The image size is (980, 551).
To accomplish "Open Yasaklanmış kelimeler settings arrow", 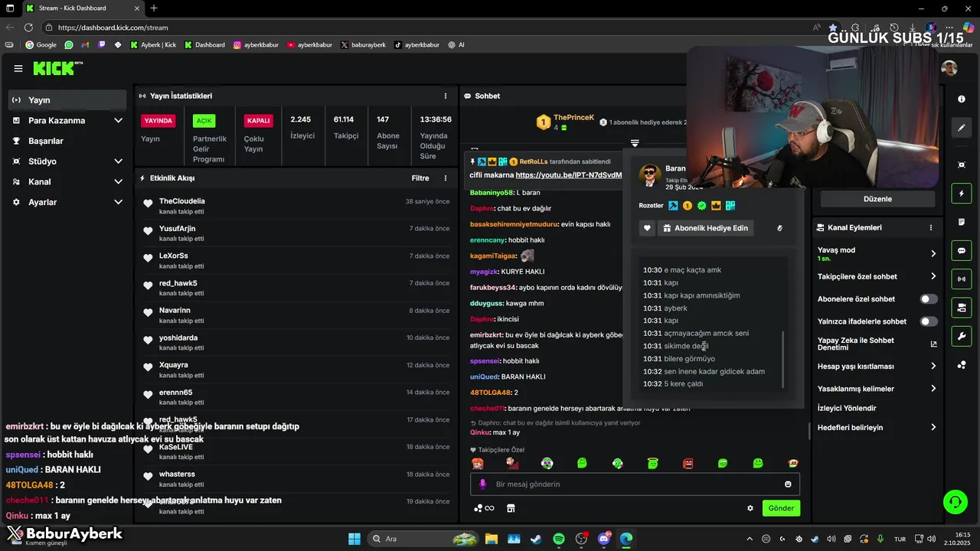I will coord(933,389).
